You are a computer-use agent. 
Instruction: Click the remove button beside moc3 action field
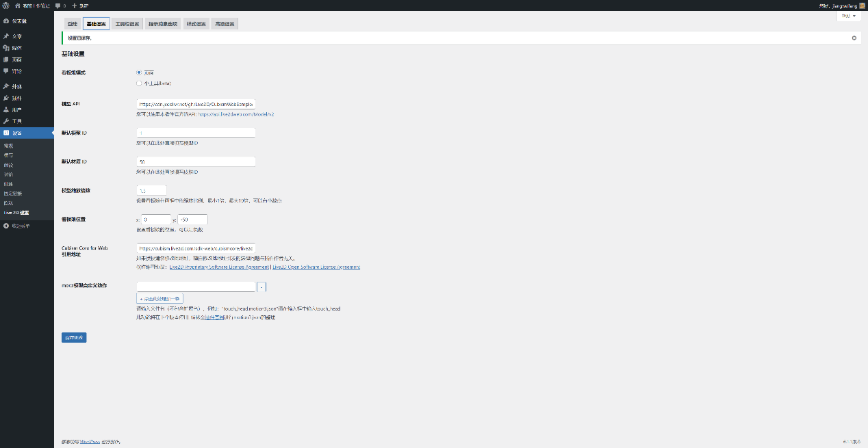pyautogui.click(x=262, y=287)
